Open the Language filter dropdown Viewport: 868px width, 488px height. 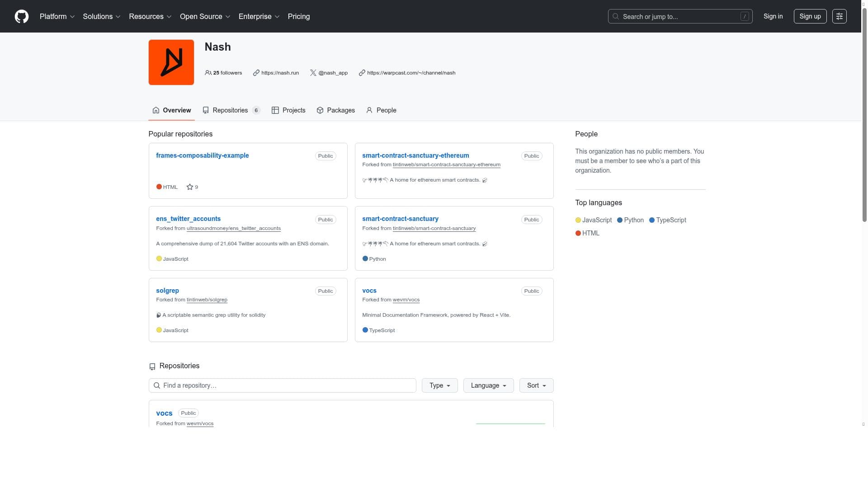pyautogui.click(x=488, y=385)
